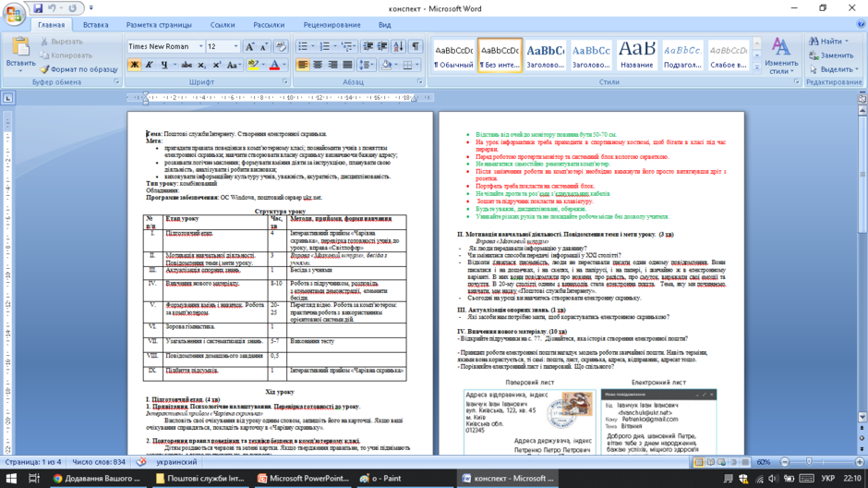Expand the styles gallery more arrow

[x=757, y=67]
